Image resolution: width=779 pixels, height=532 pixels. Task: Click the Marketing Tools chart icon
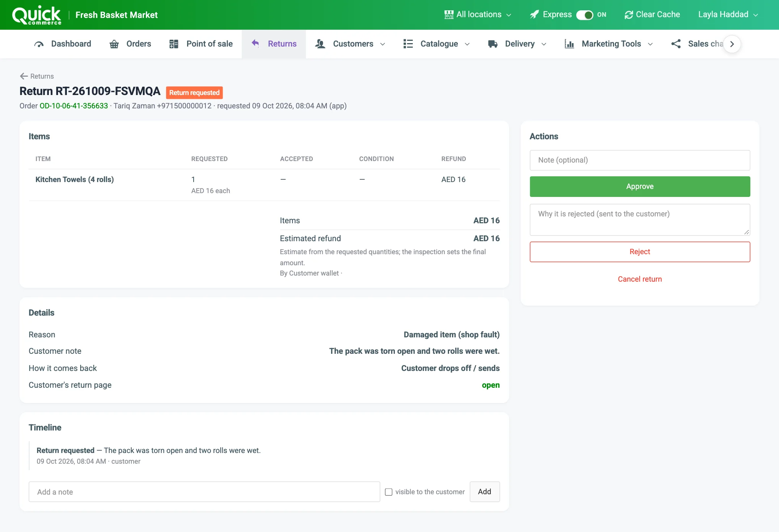(x=569, y=44)
